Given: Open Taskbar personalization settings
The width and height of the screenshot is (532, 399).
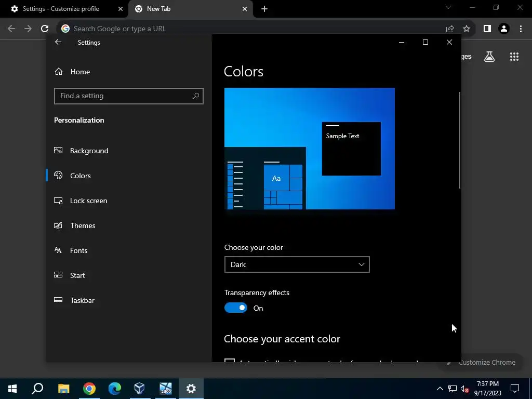Looking at the screenshot, I should (x=74, y=300).
